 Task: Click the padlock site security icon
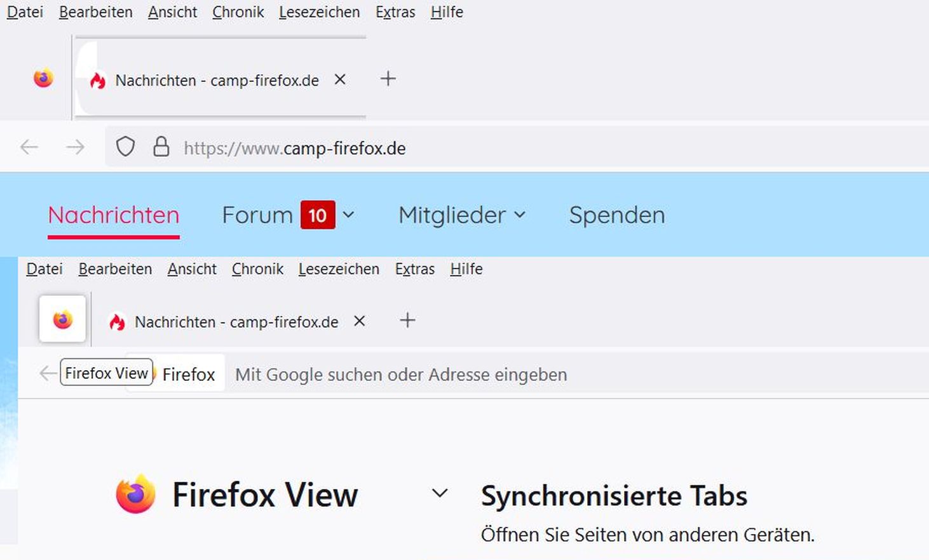tap(161, 147)
